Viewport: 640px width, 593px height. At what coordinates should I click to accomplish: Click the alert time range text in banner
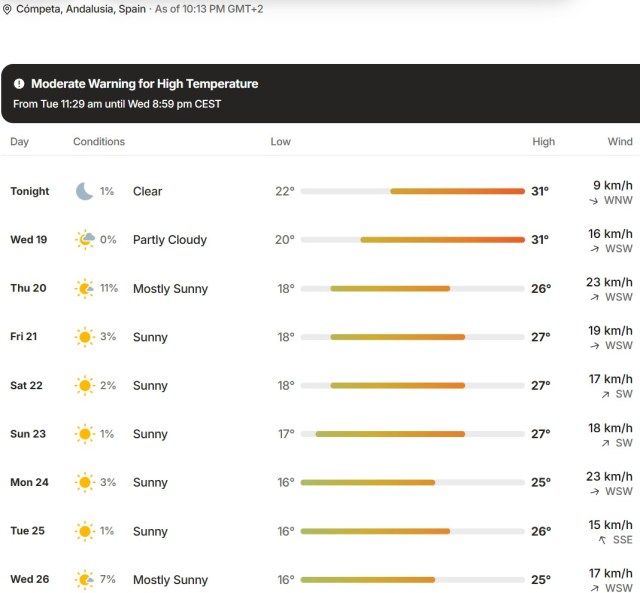pos(117,104)
